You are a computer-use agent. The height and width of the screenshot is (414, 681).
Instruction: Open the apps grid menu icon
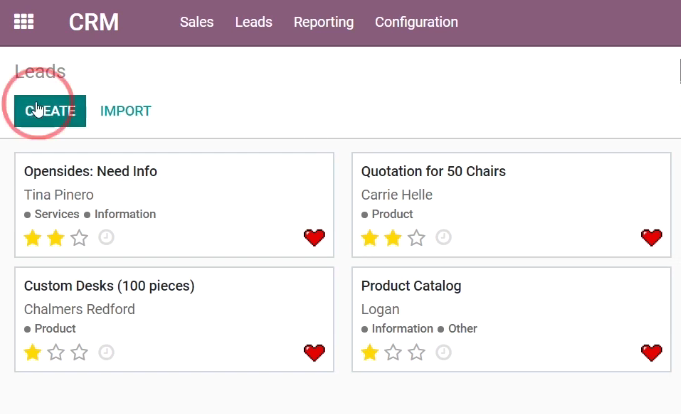click(23, 22)
